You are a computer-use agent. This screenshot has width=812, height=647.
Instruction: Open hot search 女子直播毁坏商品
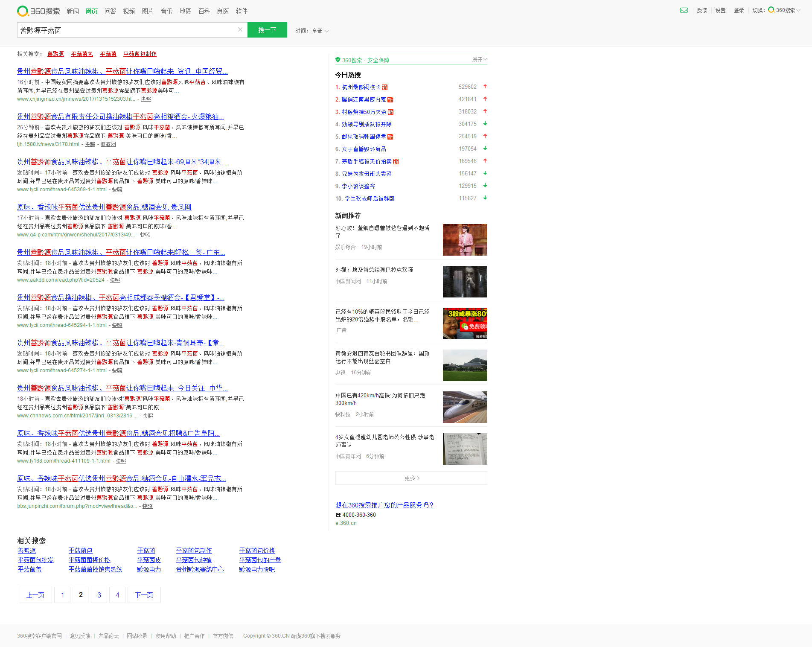point(364,149)
